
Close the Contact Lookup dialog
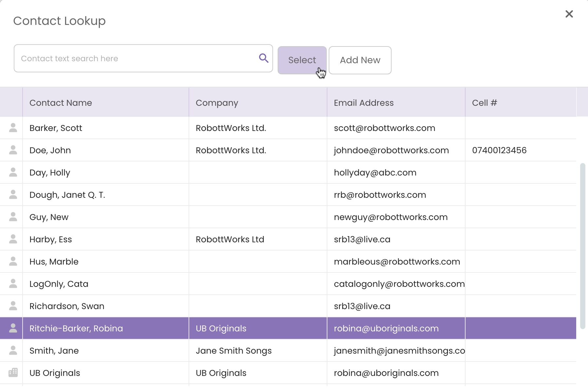[569, 14]
